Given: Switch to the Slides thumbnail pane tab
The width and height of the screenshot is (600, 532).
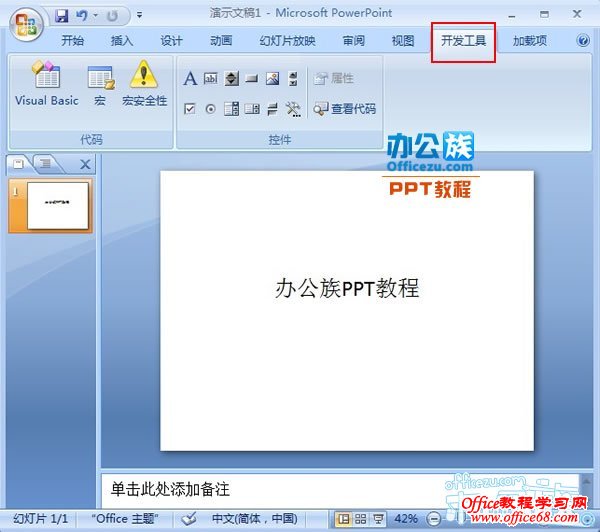Looking at the screenshot, I should (18, 164).
